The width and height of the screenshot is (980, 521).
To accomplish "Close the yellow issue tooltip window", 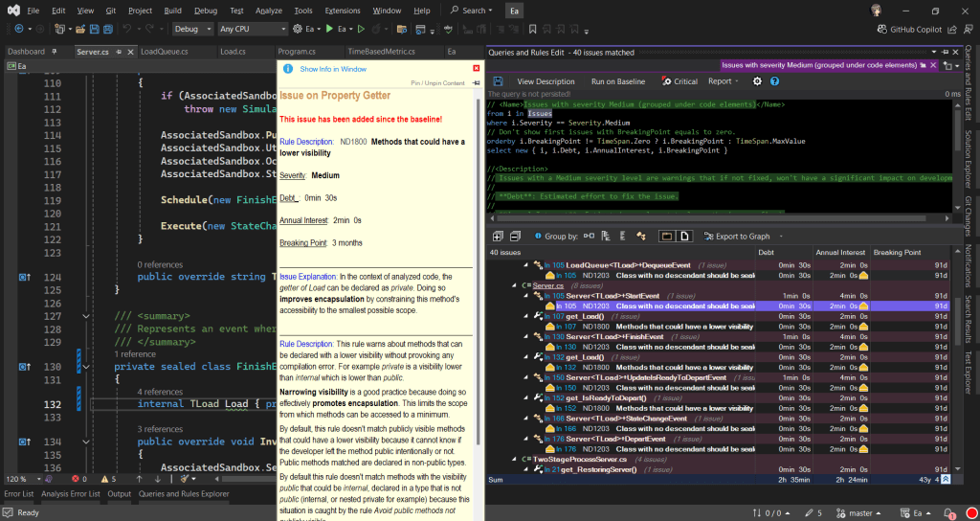I will click(477, 69).
